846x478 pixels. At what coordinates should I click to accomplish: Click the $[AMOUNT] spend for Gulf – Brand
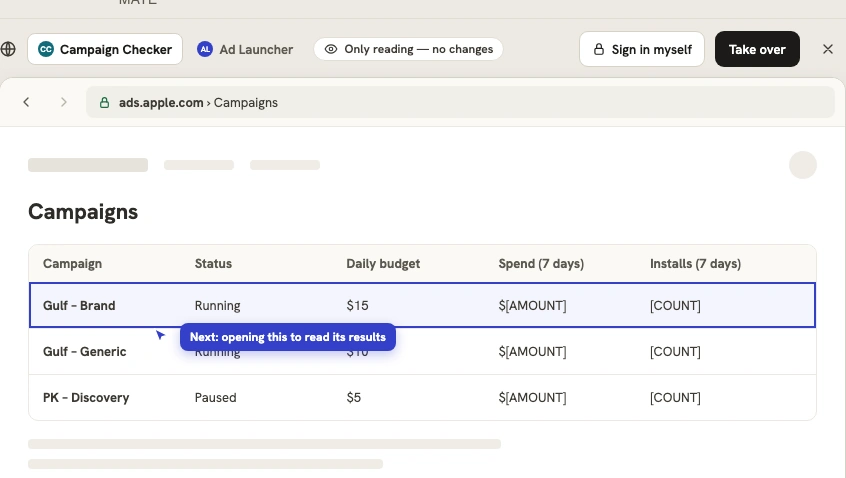coord(533,305)
